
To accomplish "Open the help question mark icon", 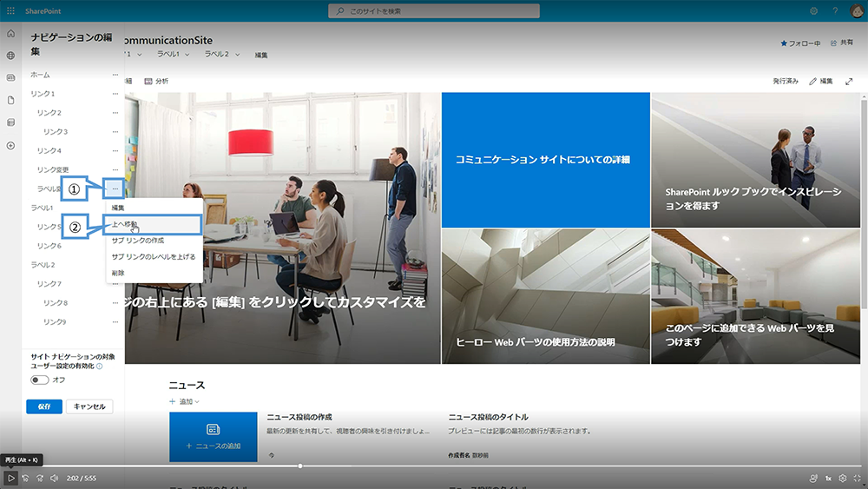I will tap(835, 11).
